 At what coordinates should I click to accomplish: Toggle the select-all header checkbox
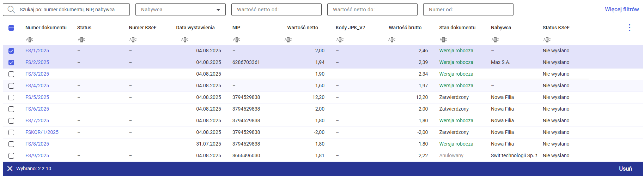pyautogui.click(x=11, y=28)
